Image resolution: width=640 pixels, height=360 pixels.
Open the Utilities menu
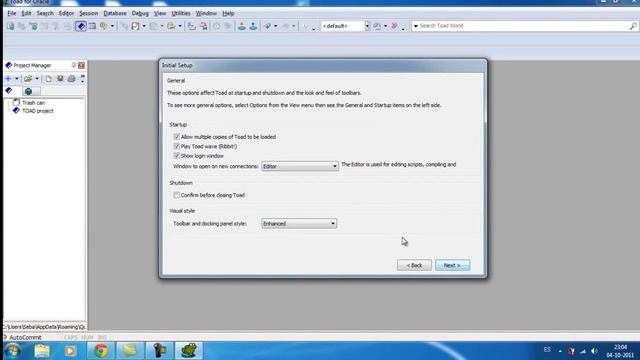tap(181, 13)
